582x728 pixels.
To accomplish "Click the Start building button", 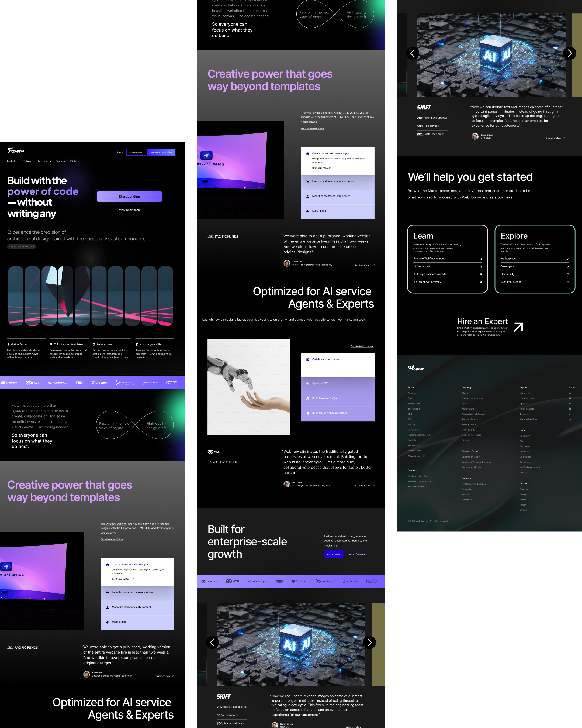I will tap(129, 197).
